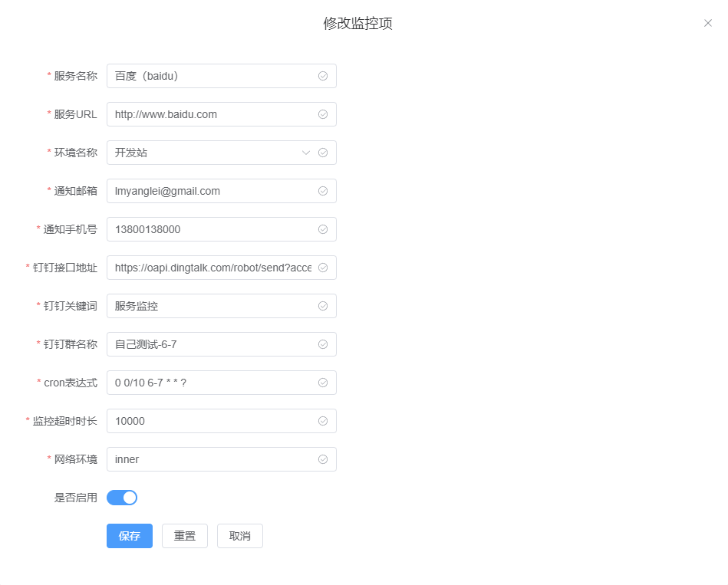The image size is (728, 585).
Task: Close the 修改监控项 dialog
Action: tap(708, 23)
